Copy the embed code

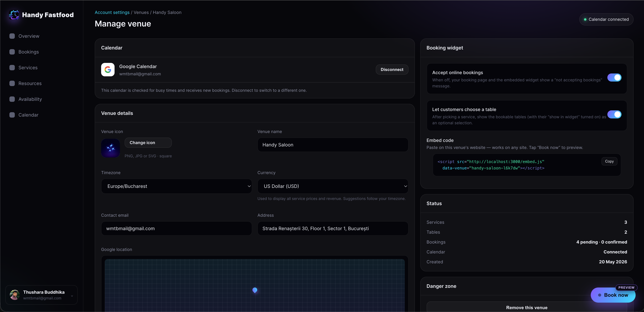(x=609, y=161)
